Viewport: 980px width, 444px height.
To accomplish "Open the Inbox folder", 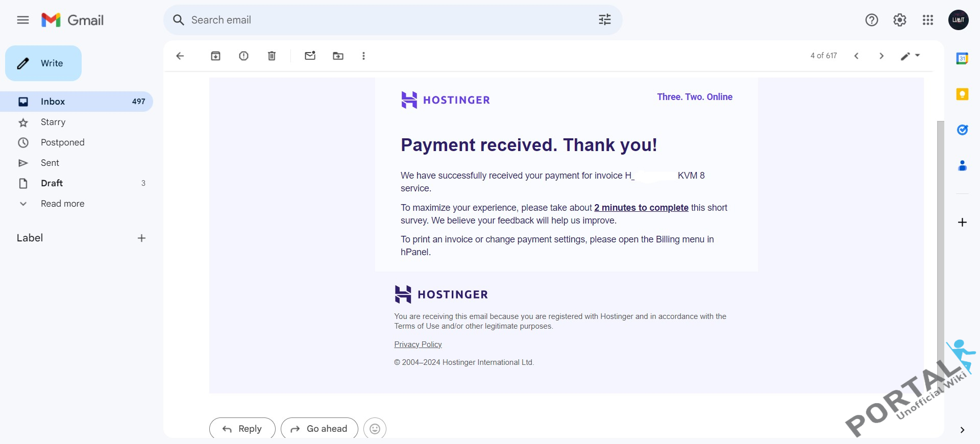I will click(x=77, y=102).
